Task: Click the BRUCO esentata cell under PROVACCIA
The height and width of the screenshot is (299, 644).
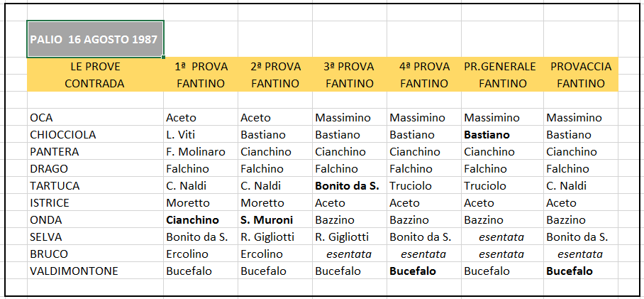Action: click(x=581, y=254)
